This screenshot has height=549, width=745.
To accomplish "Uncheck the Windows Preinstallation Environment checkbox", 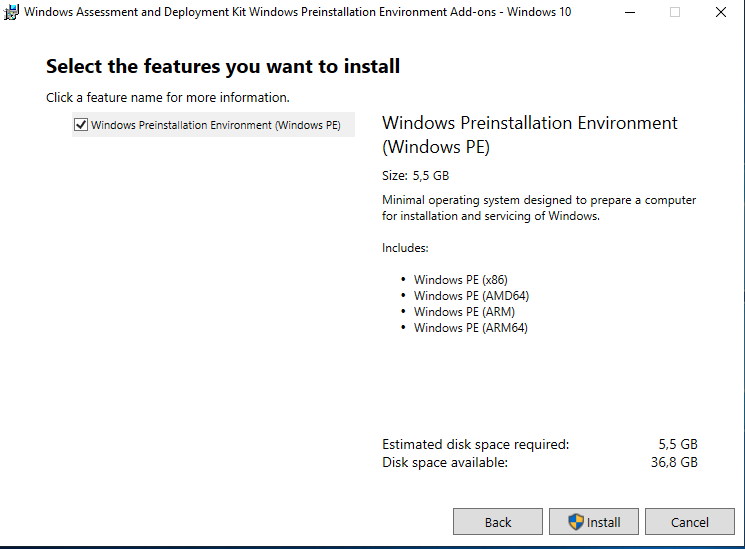I will click(x=80, y=125).
